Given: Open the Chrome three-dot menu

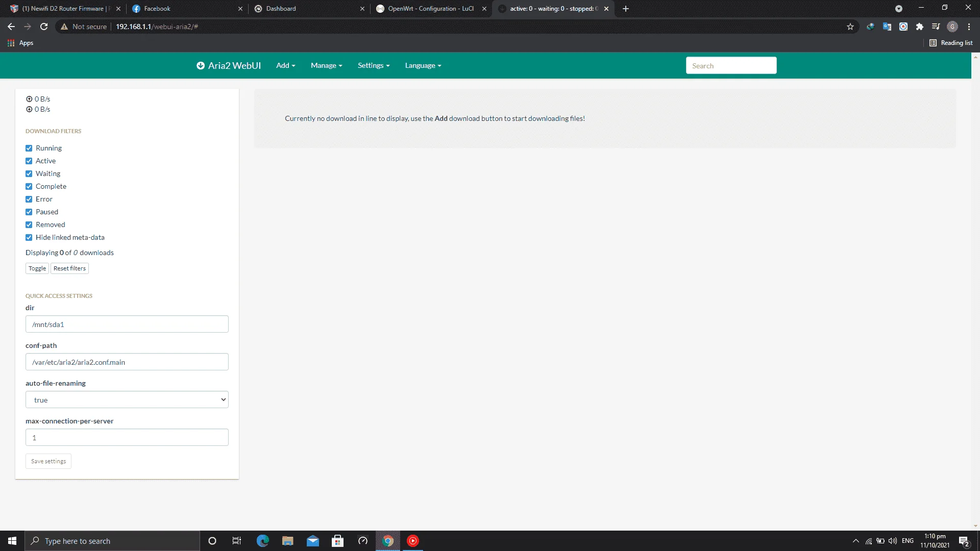Looking at the screenshot, I should pyautogui.click(x=969, y=27).
